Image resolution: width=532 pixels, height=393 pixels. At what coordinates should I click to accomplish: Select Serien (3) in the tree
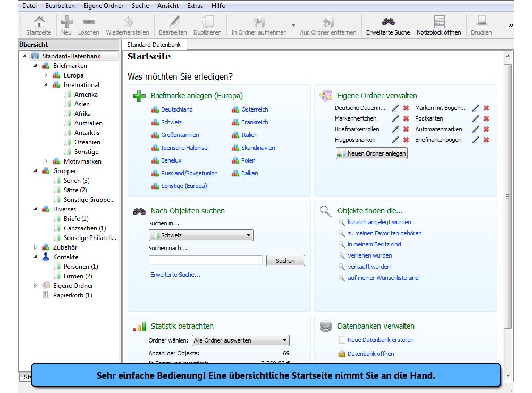(x=77, y=181)
